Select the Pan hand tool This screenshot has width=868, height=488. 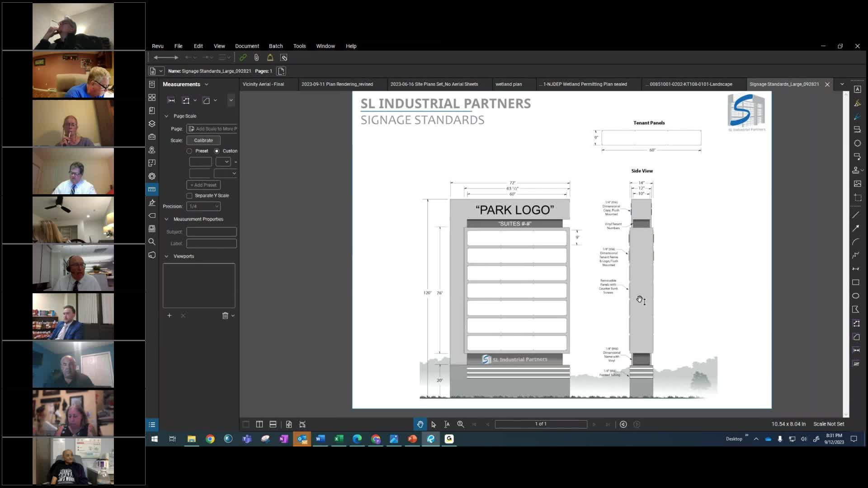click(x=420, y=424)
